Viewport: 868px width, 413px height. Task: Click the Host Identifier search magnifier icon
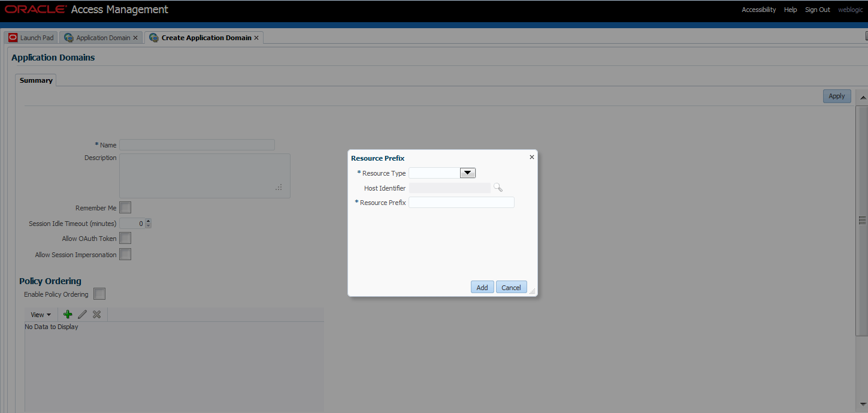tap(498, 188)
